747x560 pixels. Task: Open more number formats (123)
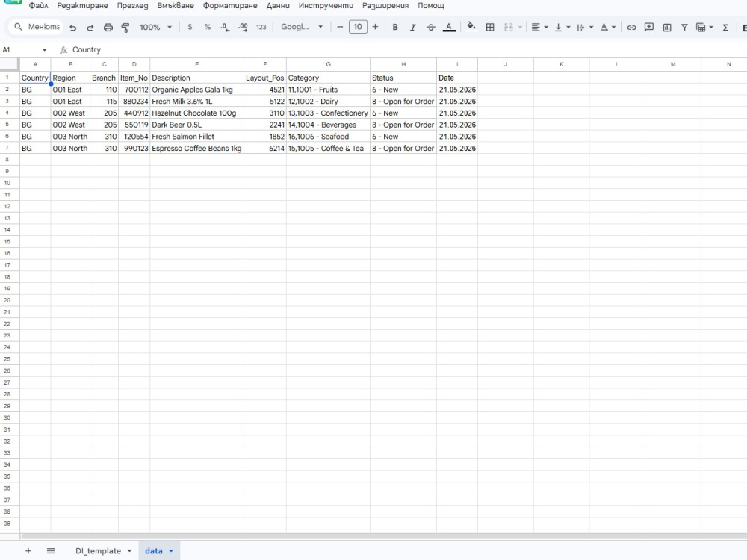(261, 27)
